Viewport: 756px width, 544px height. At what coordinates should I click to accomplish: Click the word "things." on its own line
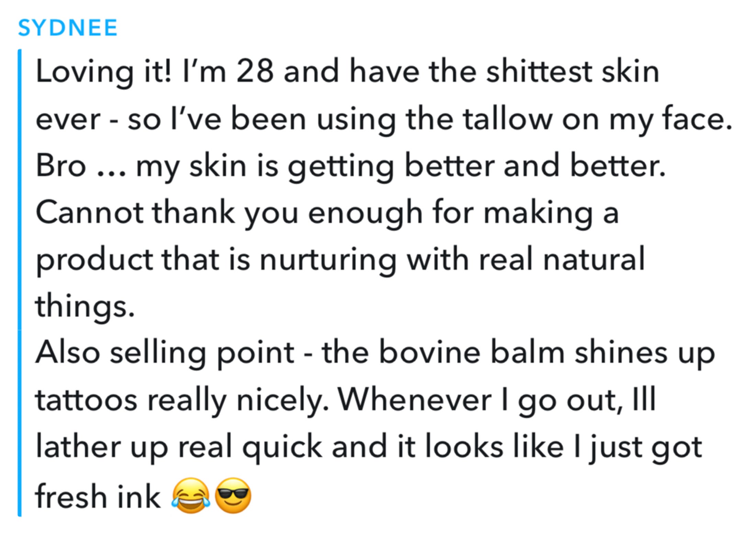point(85,307)
